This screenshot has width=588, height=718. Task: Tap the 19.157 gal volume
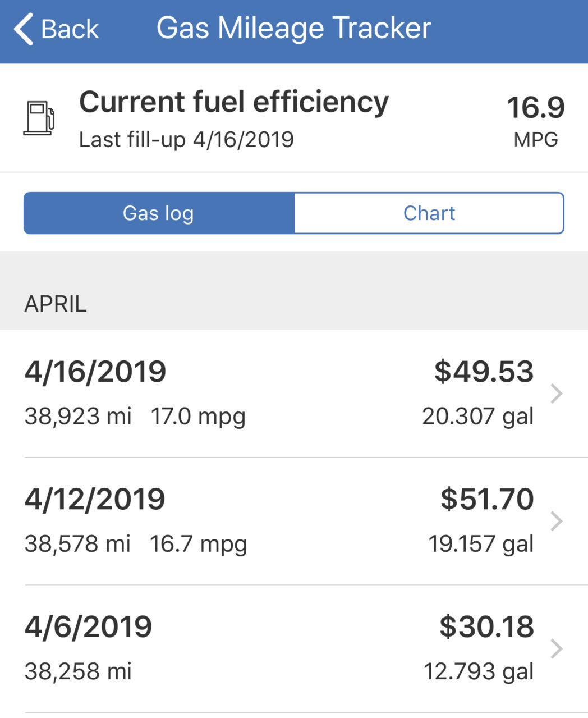(481, 544)
